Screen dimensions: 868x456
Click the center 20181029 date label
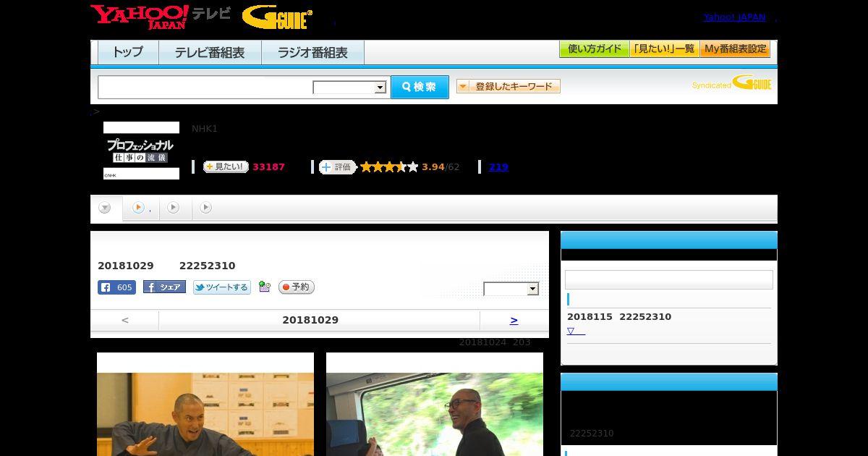310,320
